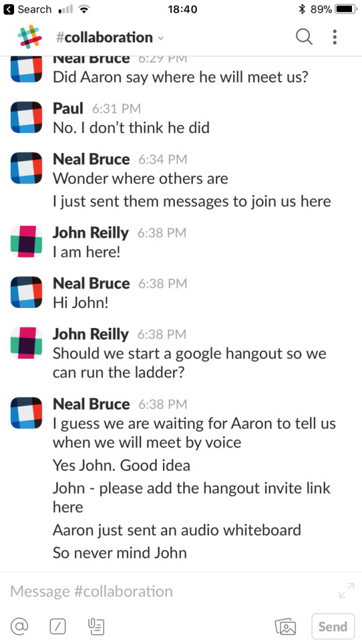Tap the search magnifier icon

click(304, 37)
